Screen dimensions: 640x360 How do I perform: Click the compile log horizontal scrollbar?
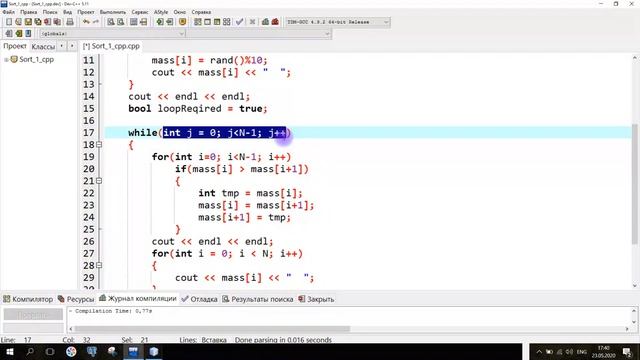point(212,329)
